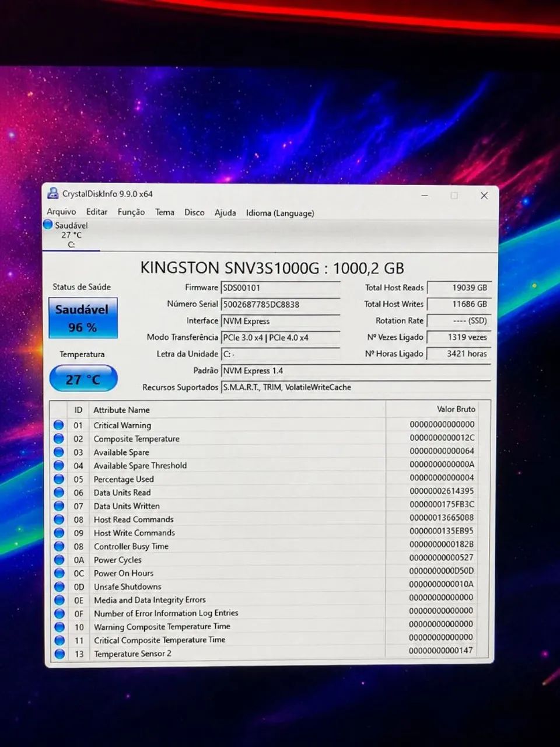Click raw value 0000000175FB3C of Data Units Written
The image size is (560, 747).
click(x=442, y=504)
